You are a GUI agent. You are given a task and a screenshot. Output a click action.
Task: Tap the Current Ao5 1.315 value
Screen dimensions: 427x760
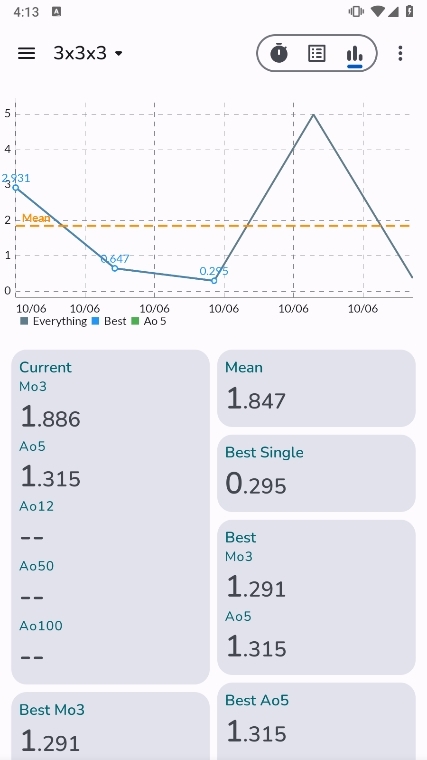[x=50, y=477]
